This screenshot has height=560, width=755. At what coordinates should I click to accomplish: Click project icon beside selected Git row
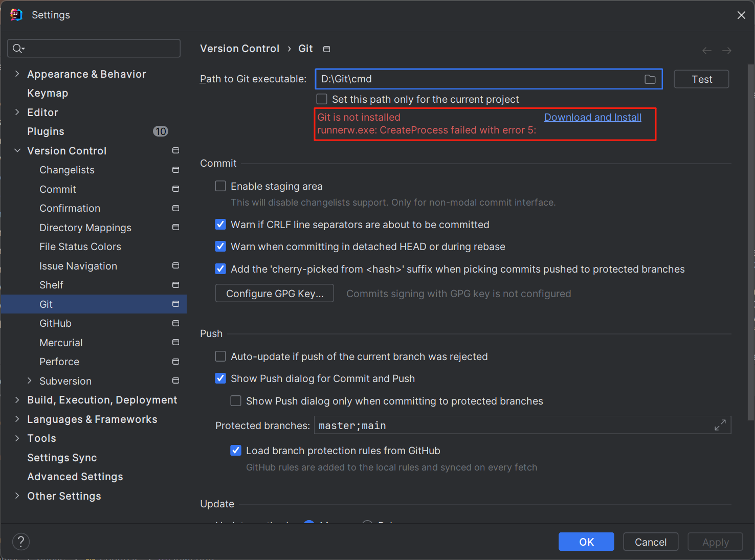pyautogui.click(x=175, y=304)
